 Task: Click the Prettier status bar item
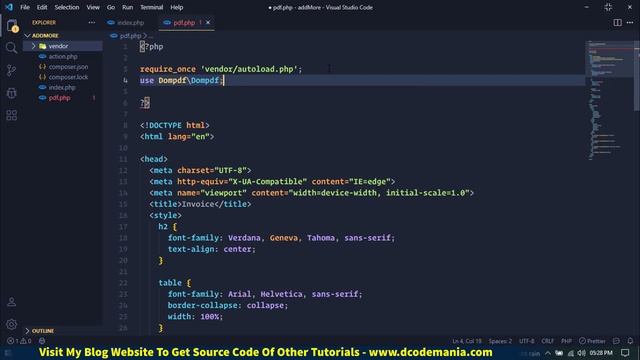click(x=592, y=341)
